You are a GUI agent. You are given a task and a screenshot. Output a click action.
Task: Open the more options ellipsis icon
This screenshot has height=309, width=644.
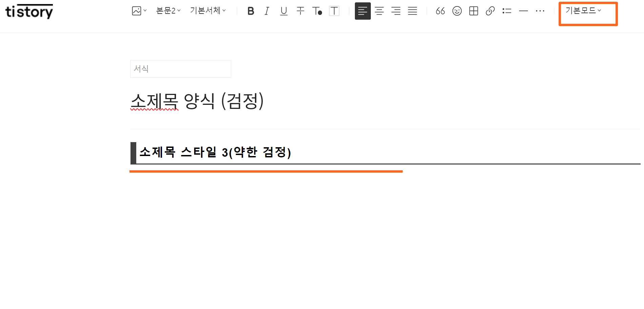[540, 11]
